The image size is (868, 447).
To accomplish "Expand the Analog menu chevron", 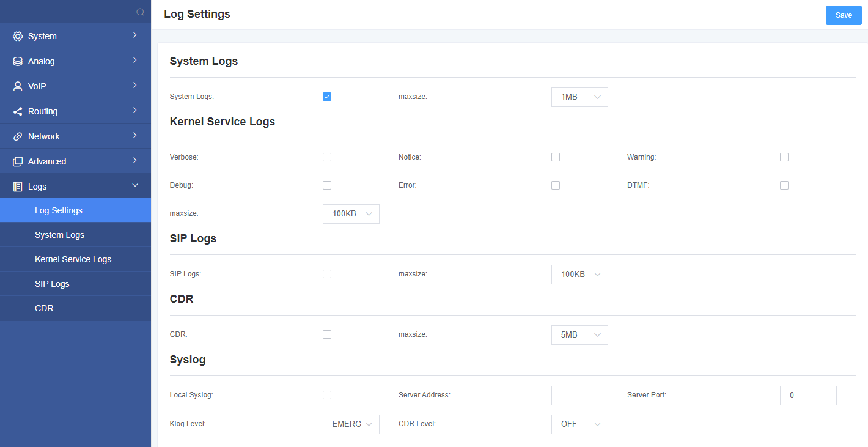I will [134, 61].
